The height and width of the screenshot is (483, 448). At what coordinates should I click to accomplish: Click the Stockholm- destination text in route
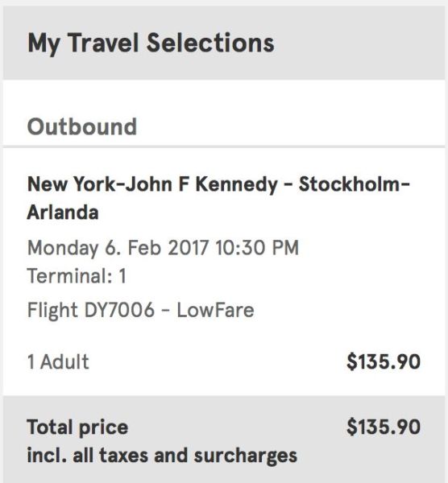(x=355, y=184)
